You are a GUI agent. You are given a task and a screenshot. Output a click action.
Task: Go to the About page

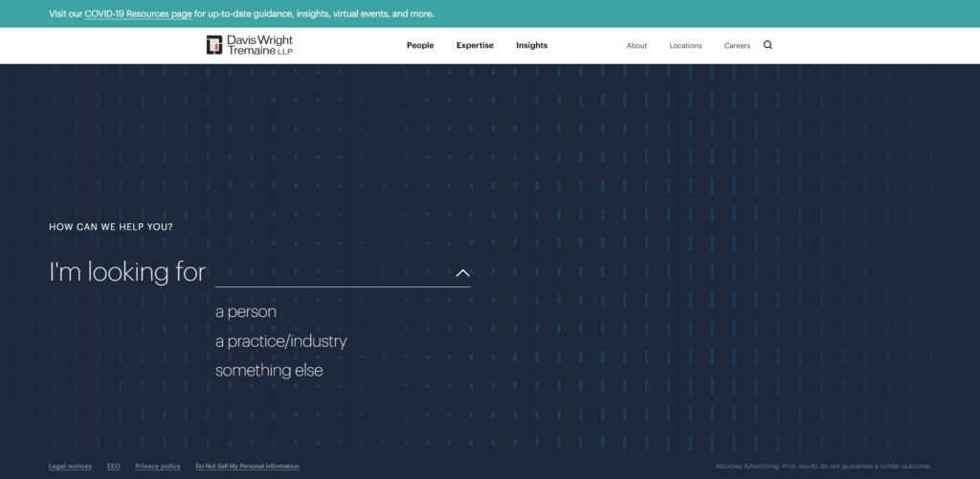[636, 46]
